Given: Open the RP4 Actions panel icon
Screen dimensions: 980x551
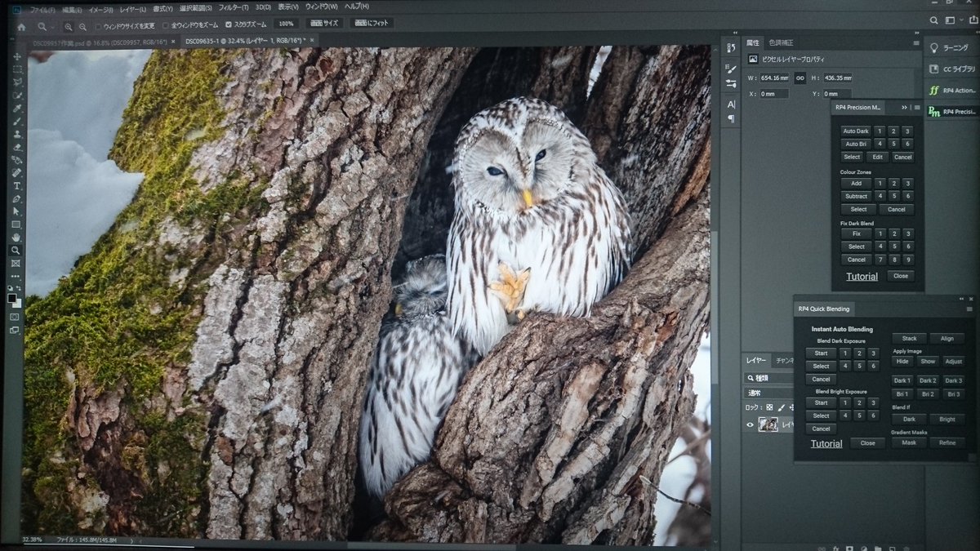Looking at the screenshot, I should tap(934, 91).
